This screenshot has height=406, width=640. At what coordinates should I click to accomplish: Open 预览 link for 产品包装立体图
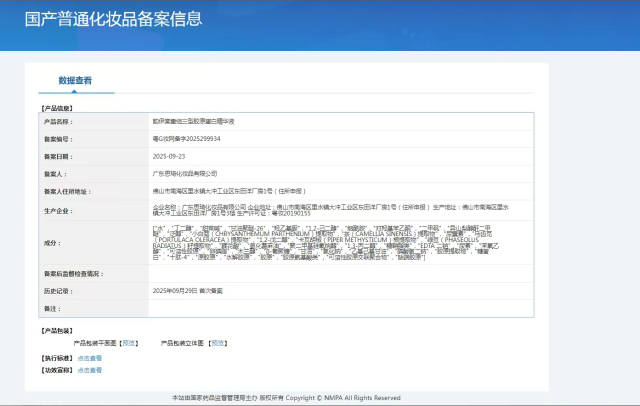(x=218, y=343)
